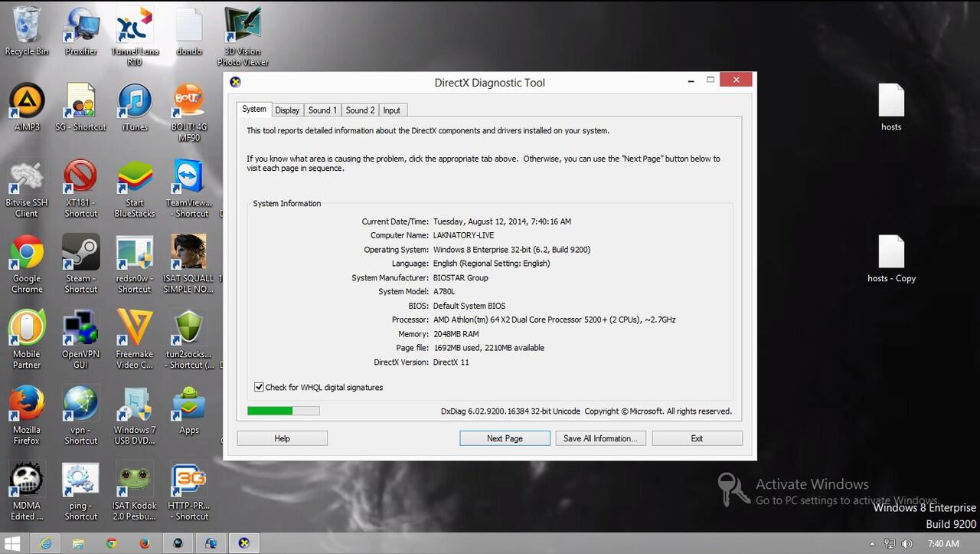
Task: Click the A780L system model value
Action: (x=444, y=292)
